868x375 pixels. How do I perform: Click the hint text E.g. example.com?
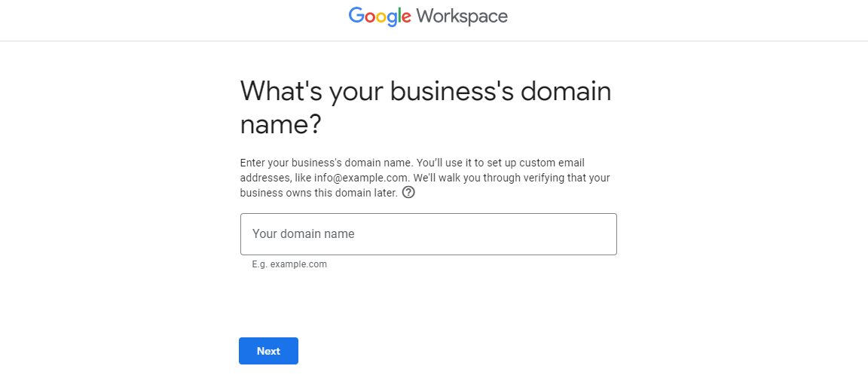click(289, 264)
